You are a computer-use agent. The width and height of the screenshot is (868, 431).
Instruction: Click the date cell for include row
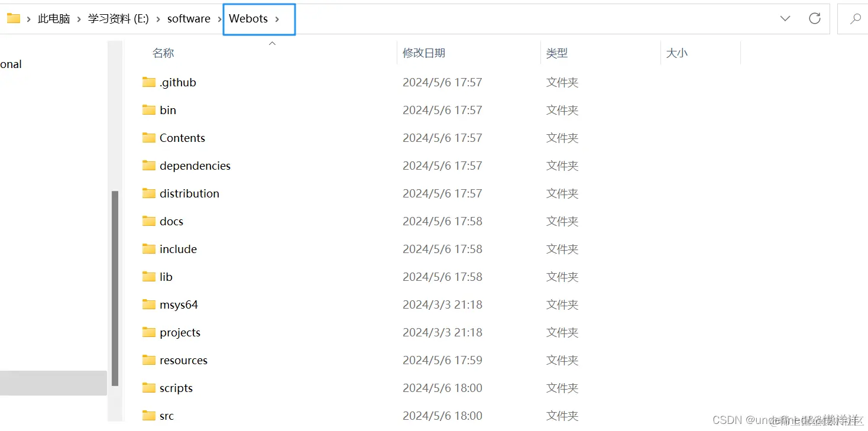(442, 249)
